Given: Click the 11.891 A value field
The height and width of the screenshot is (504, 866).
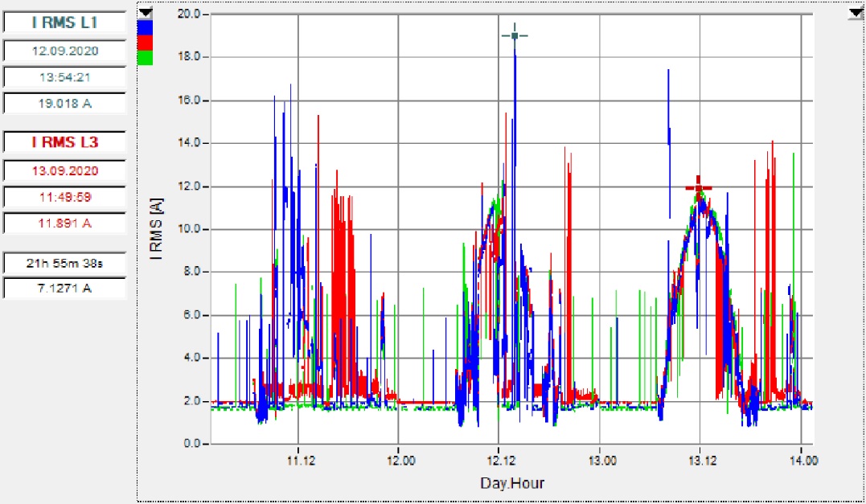Looking at the screenshot, I should click(64, 223).
